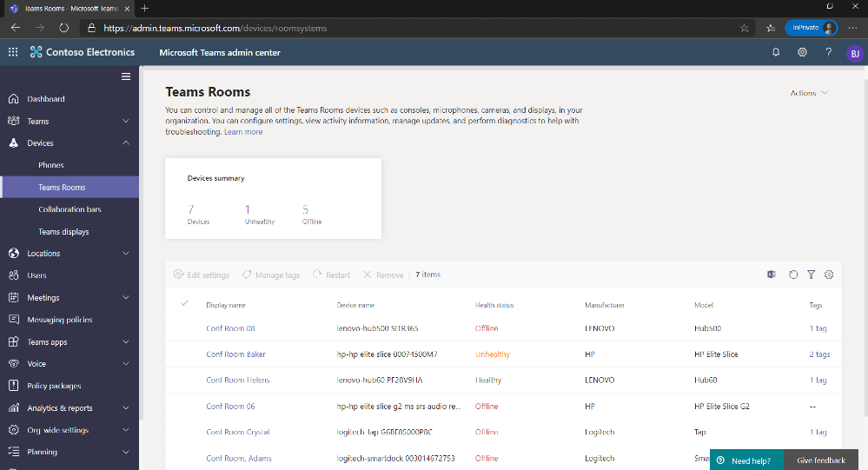Open Conf Room Helens device

pyautogui.click(x=238, y=381)
